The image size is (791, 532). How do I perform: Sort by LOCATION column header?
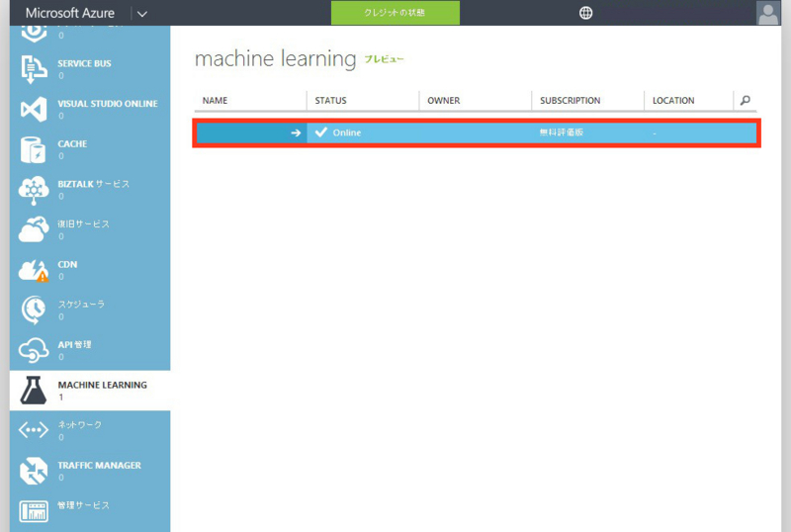[673, 101]
